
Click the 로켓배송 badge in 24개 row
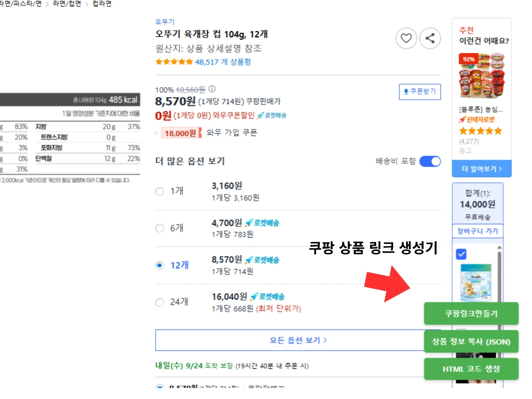click(x=267, y=297)
